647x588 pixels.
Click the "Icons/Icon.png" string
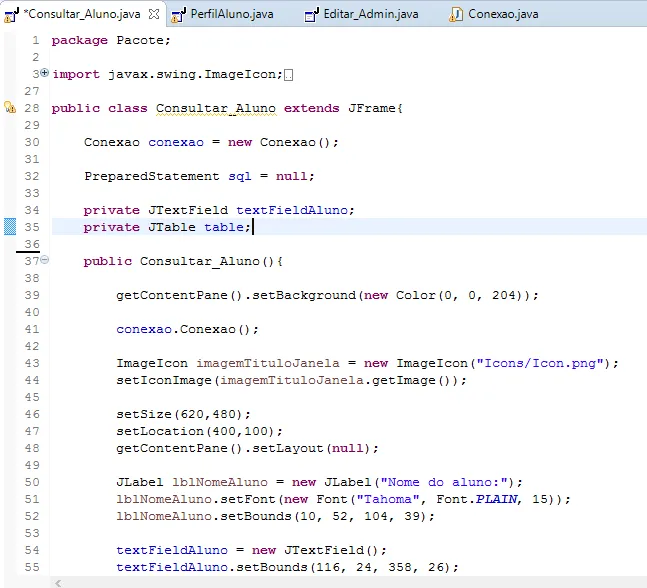(x=540, y=363)
